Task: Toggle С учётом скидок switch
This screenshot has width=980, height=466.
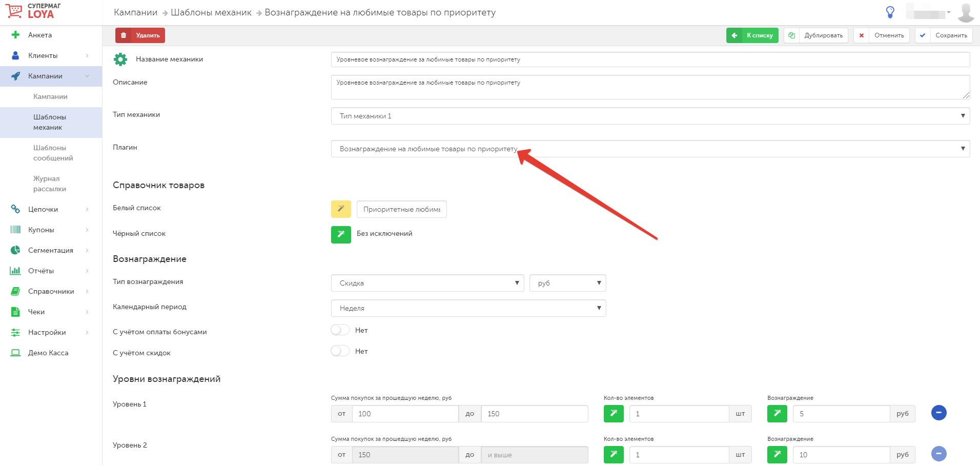Action: click(340, 351)
